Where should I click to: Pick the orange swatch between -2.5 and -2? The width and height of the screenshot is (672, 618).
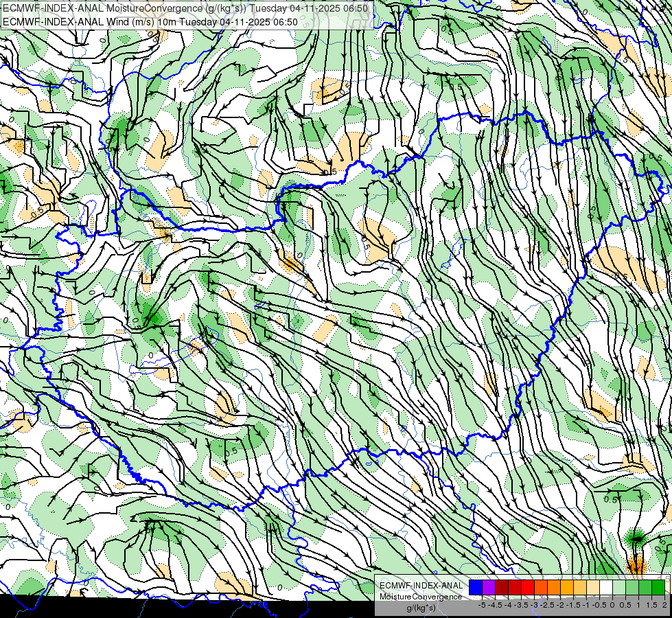pos(554,588)
